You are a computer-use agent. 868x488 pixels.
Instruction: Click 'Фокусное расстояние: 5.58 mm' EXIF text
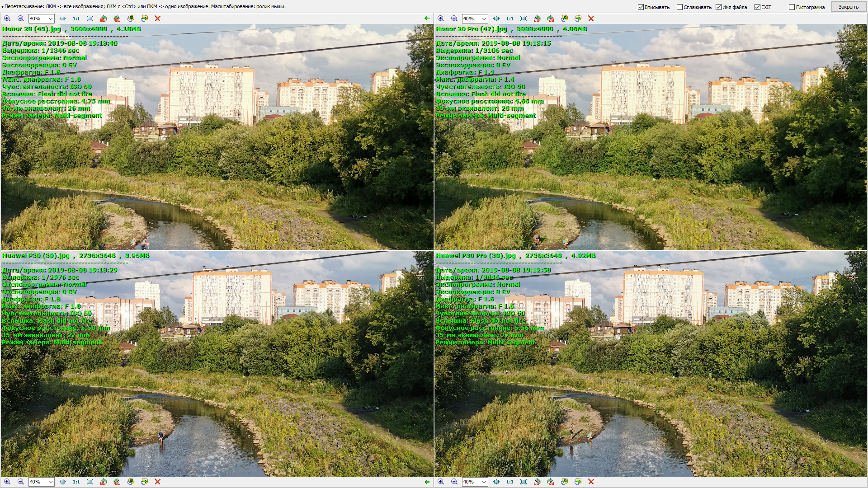coord(56,328)
